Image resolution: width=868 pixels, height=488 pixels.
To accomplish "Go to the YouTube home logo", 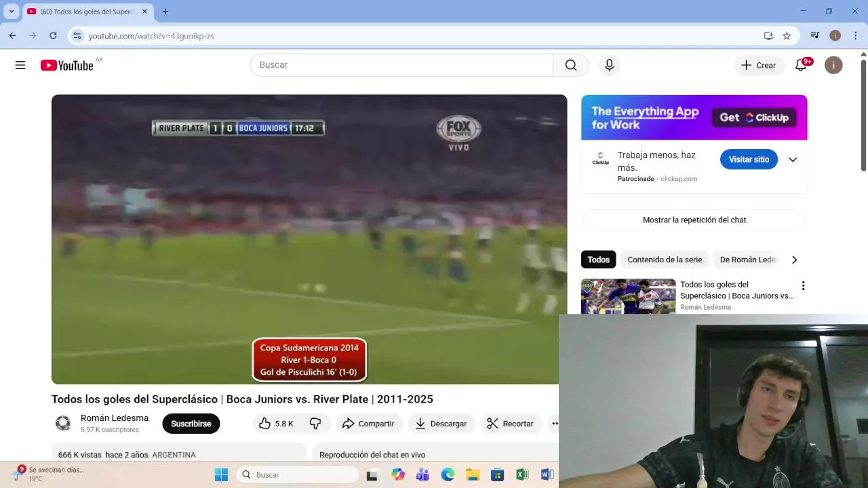I will click(x=66, y=65).
